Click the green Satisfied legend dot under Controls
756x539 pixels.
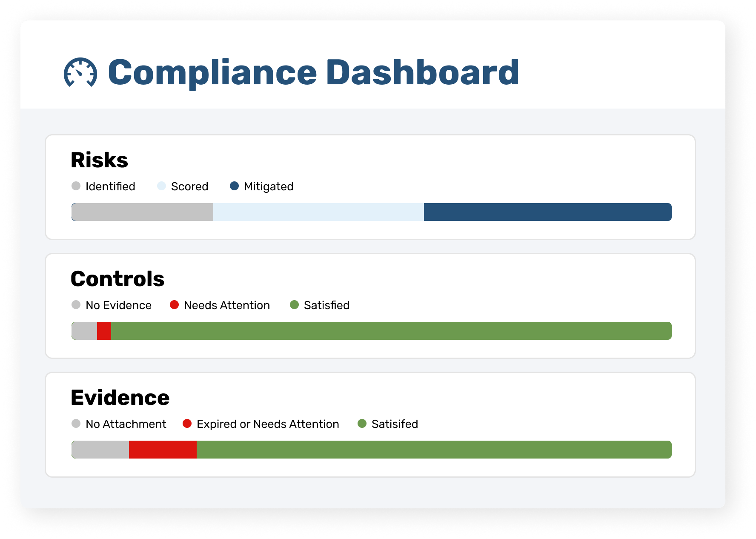click(x=294, y=305)
